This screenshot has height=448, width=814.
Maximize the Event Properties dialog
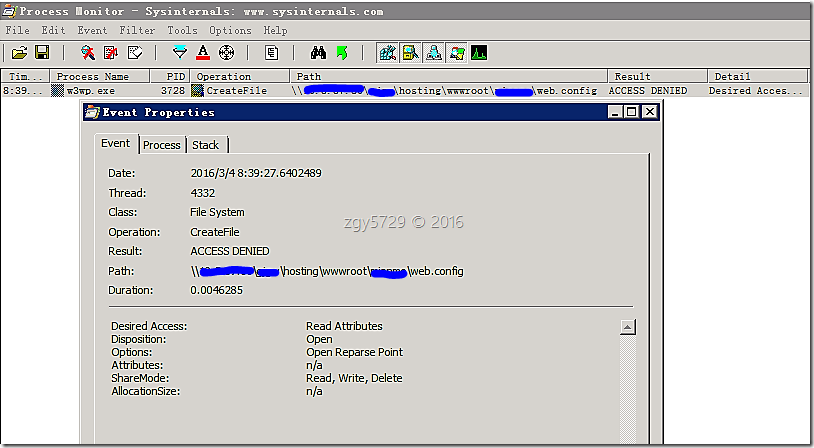(632, 112)
